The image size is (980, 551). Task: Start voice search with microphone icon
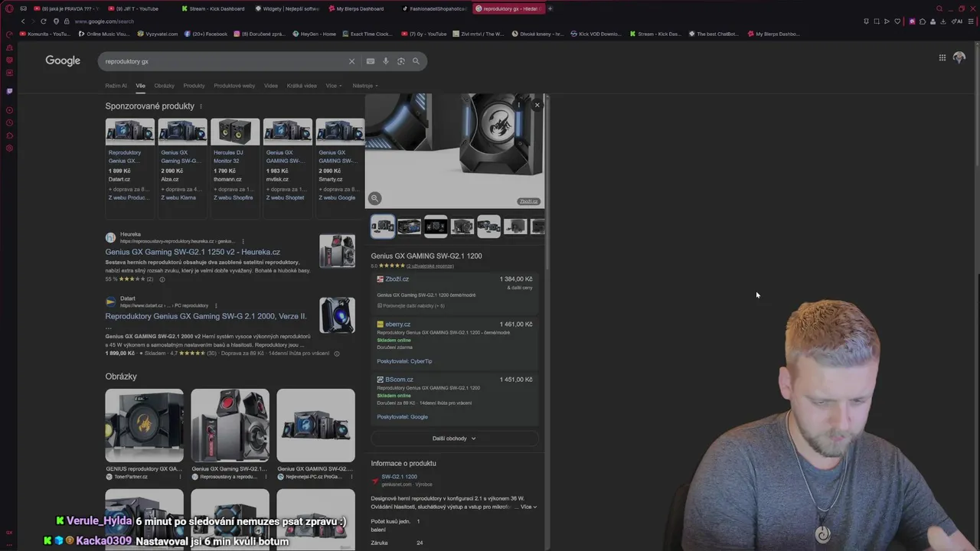coord(386,61)
